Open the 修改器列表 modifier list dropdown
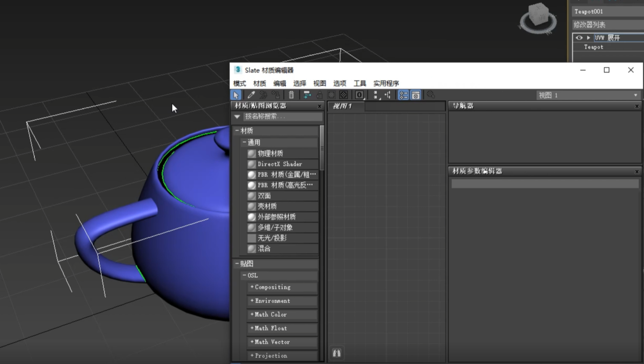The width and height of the screenshot is (644, 364). (608, 25)
